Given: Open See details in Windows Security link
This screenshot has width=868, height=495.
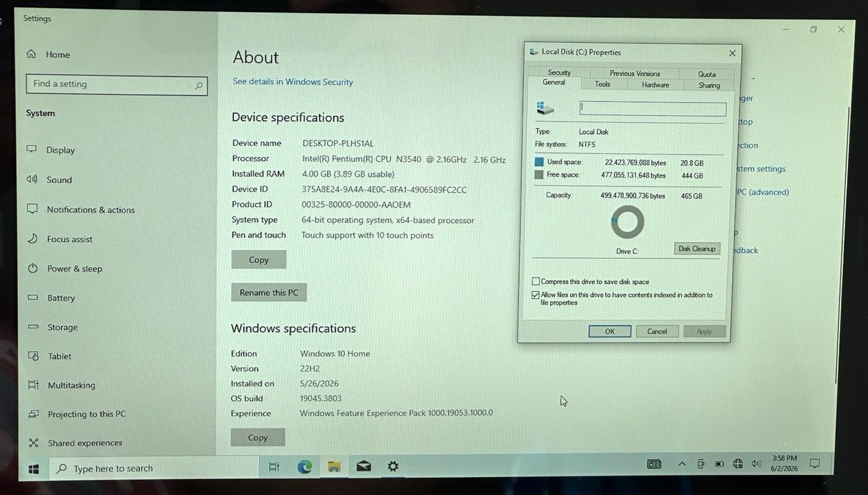Looking at the screenshot, I should 293,81.
